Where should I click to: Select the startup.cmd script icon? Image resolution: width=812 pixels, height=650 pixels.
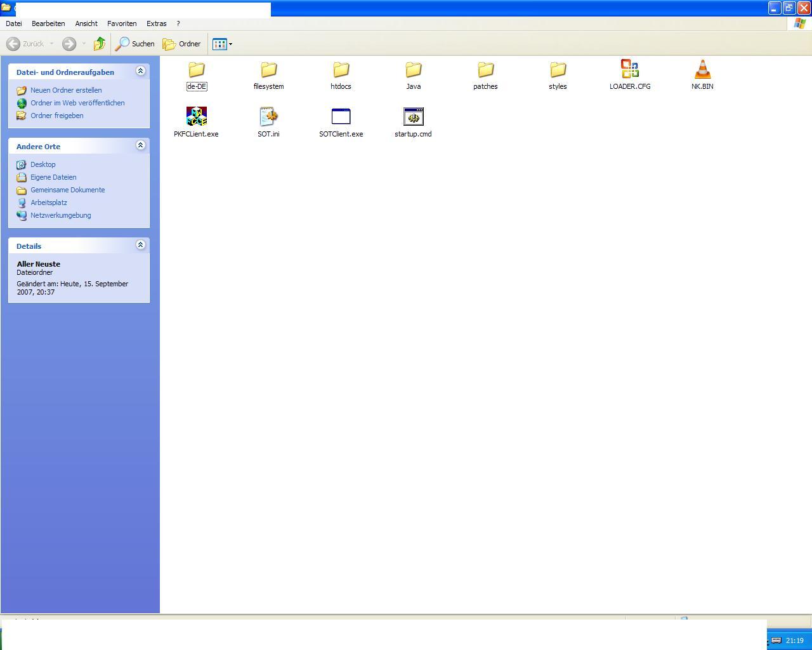click(413, 117)
